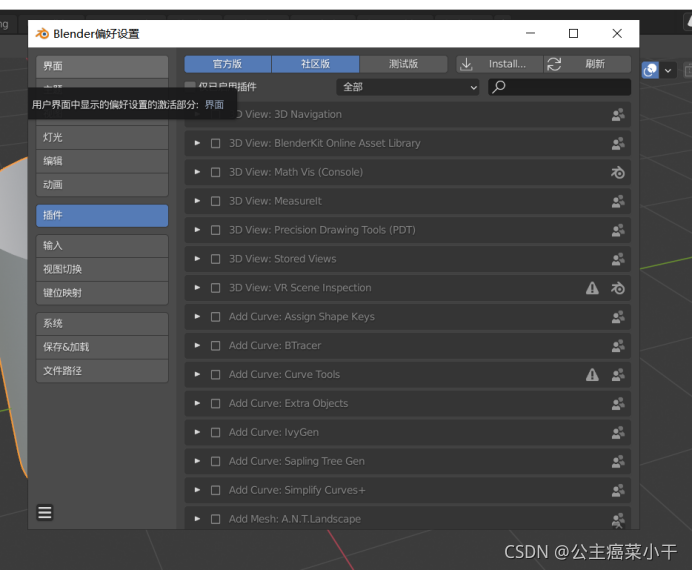This screenshot has width=693, height=570.
Task: Toggle the 社区版 filter button
Action: (x=316, y=64)
